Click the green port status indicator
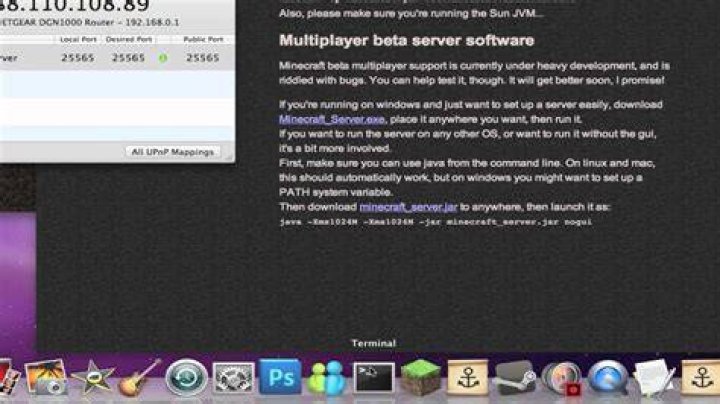Viewport: 720px width, 404px height. click(163, 58)
